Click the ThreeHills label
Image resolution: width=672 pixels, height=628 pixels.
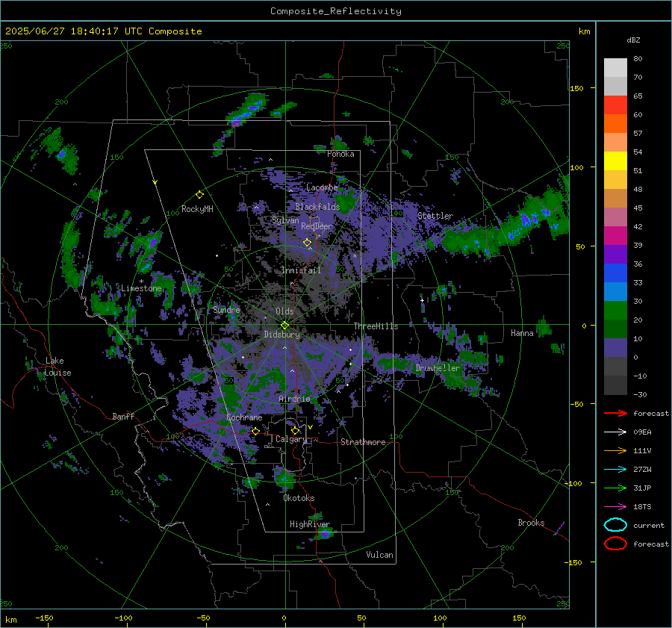point(376,326)
